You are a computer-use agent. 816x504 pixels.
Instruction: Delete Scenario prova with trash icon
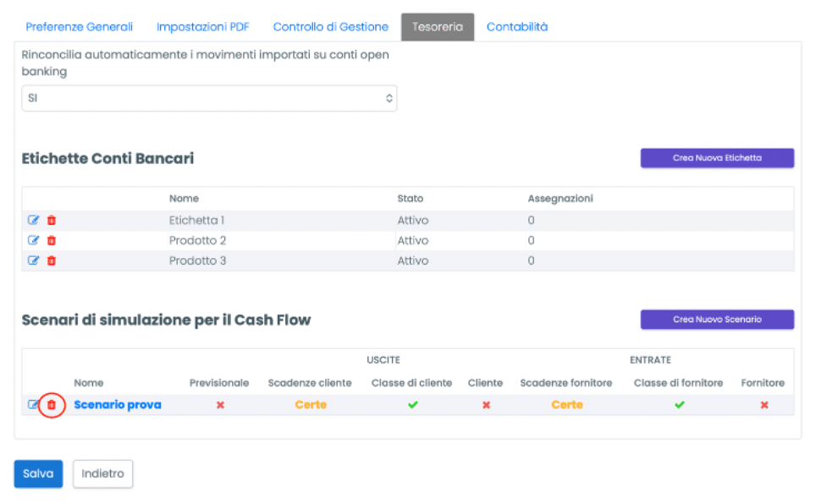[52, 405]
